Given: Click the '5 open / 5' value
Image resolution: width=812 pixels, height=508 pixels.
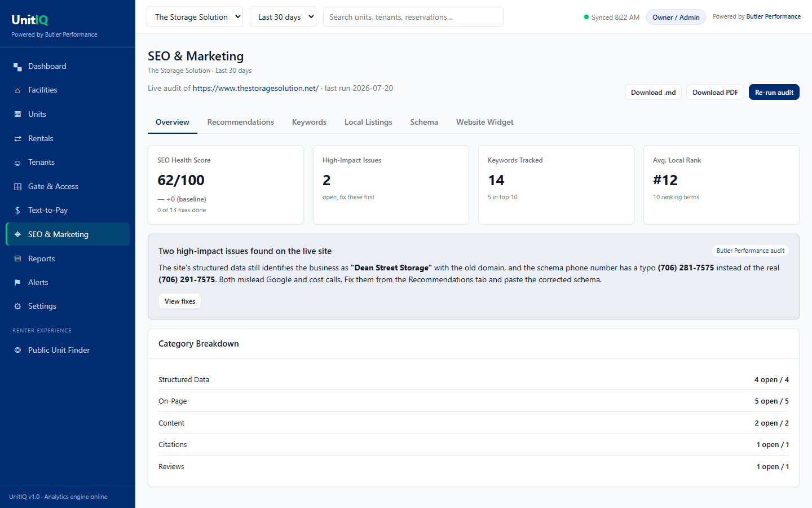Looking at the screenshot, I should (771, 401).
